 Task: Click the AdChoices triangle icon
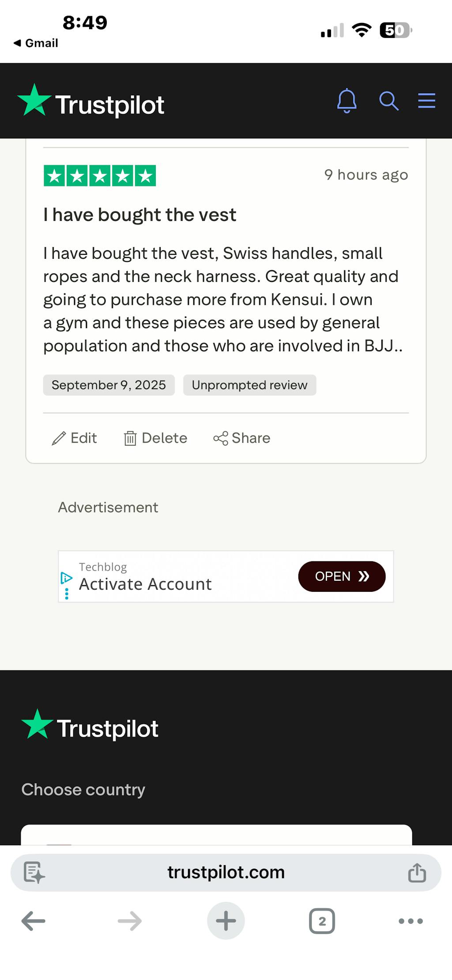click(66, 577)
